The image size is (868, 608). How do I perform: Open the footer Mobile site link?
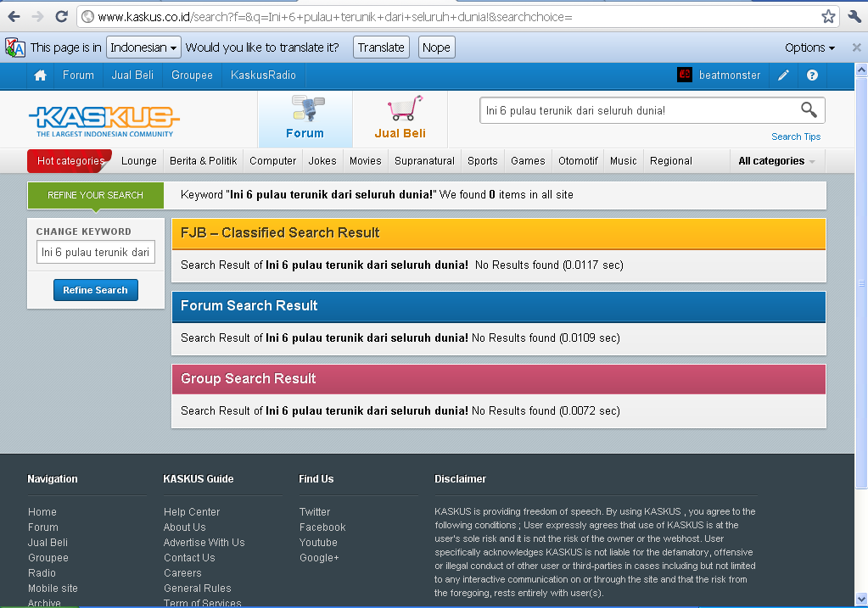pyautogui.click(x=53, y=588)
